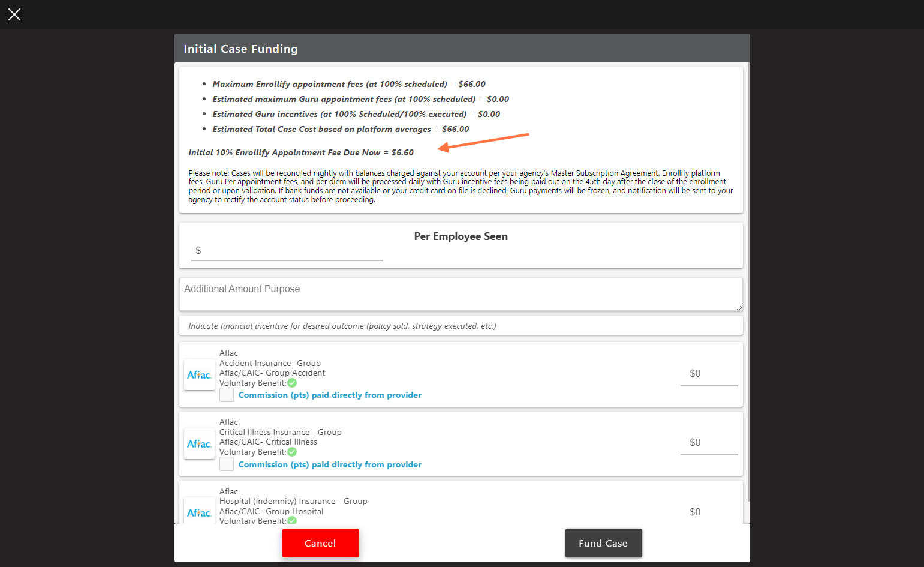Click 'Estimated Total Case Cost' line
Image resolution: width=924 pixels, height=567 pixels.
click(x=341, y=129)
